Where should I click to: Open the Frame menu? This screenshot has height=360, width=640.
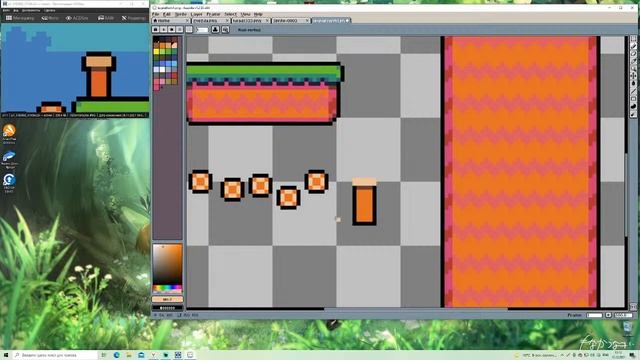[213, 14]
